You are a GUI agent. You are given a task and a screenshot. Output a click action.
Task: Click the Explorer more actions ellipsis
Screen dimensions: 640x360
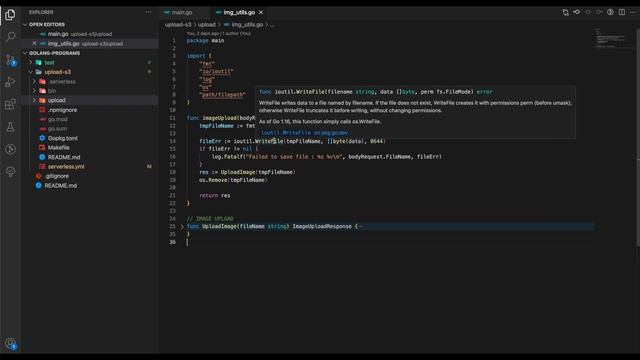pos(149,12)
